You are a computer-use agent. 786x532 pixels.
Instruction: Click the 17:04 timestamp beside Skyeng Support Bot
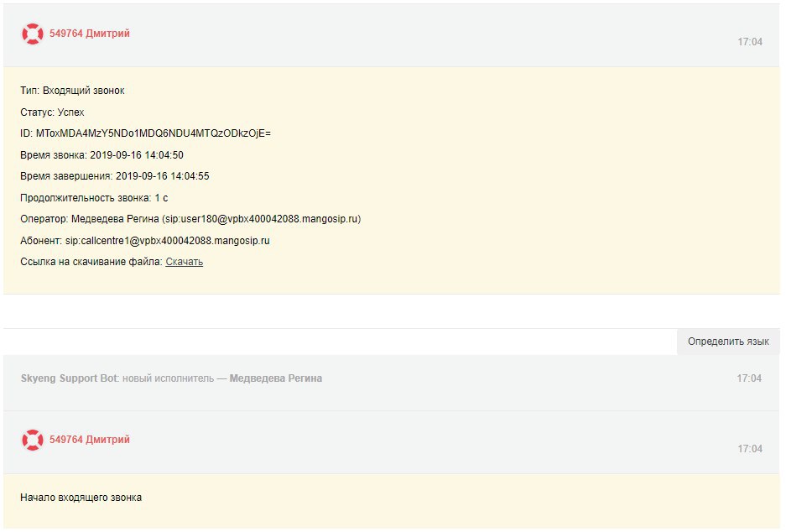click(749, 378)
